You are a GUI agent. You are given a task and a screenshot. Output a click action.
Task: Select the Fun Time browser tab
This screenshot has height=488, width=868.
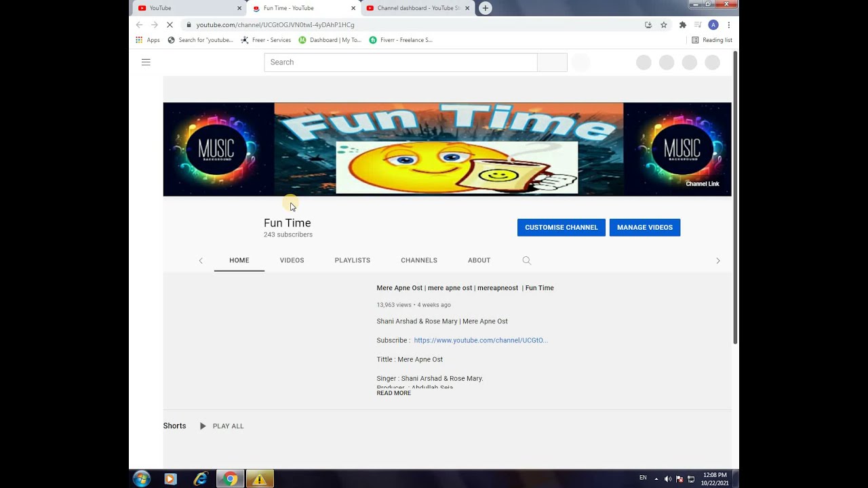click(x=304, y=8)
